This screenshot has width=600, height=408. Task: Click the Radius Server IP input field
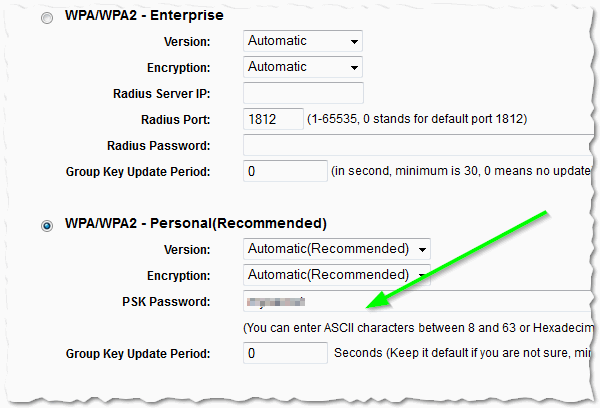pos(275,94)
